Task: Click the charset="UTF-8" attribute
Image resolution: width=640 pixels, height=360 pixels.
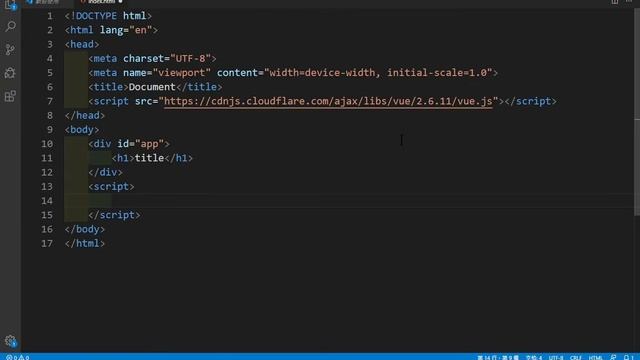Action: [x=167, y=59]
